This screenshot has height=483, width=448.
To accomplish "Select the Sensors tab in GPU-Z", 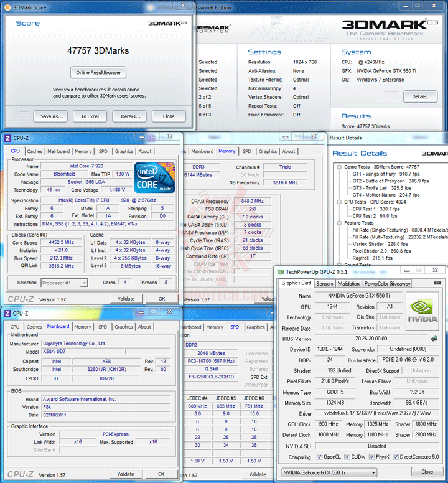I will point(325,284).
